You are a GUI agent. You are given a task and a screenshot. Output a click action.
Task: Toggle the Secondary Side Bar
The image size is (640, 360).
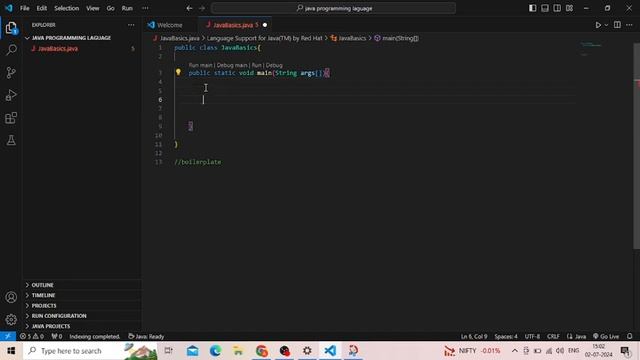557,8
